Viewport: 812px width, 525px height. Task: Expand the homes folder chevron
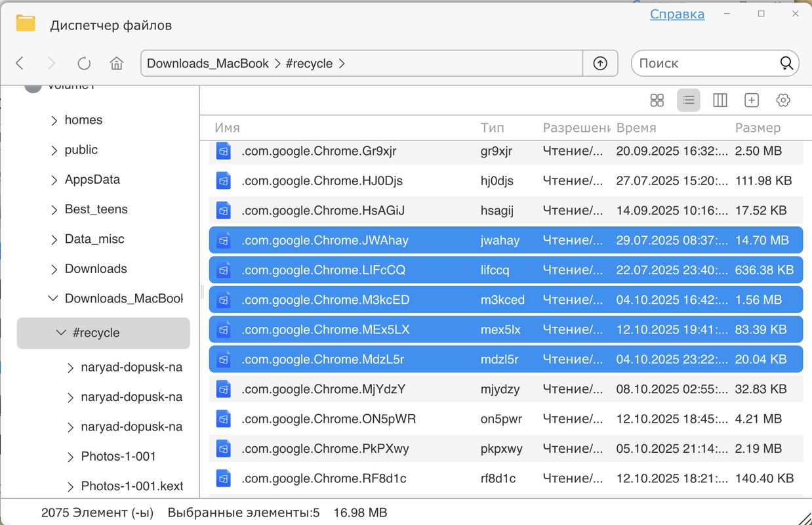(x=54, y=120)
